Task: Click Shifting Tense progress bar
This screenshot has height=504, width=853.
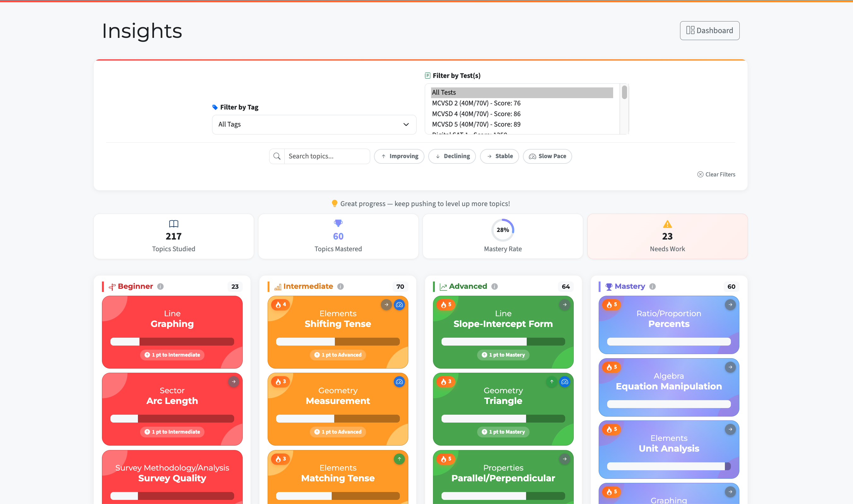Action: coord(338,342)
